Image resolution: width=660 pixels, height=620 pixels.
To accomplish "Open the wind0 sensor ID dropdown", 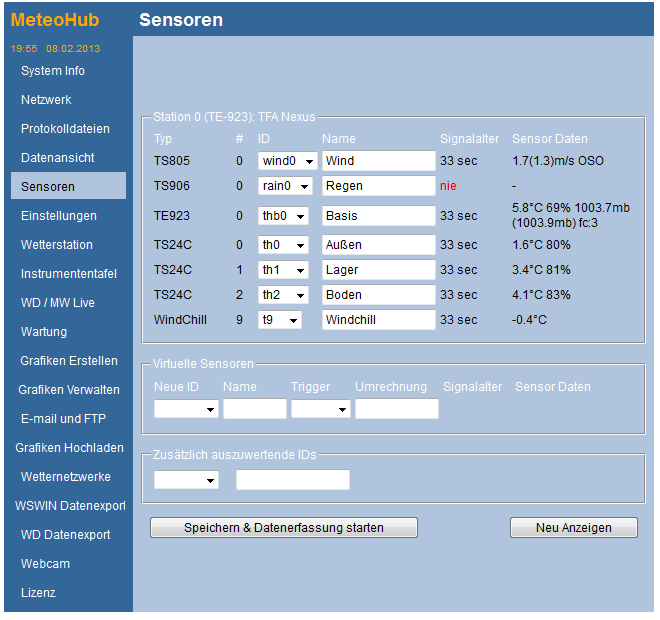I will tap(288, 161).
